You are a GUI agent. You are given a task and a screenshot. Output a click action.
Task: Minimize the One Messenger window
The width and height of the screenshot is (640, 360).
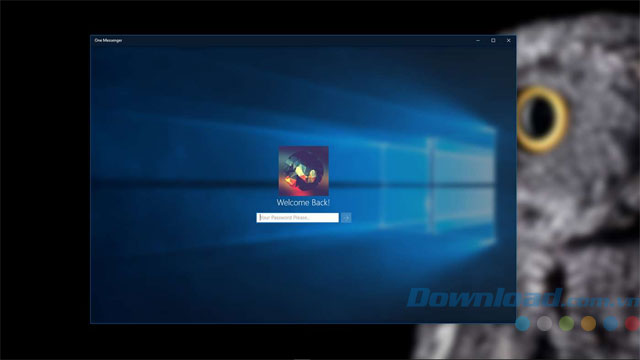[x=478, y=40]
